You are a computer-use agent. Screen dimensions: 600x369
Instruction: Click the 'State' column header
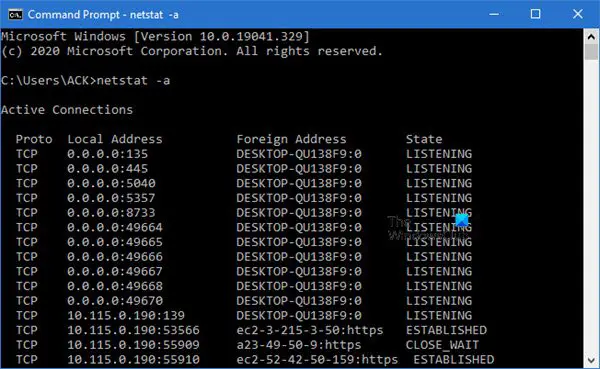tap(424, 139)
